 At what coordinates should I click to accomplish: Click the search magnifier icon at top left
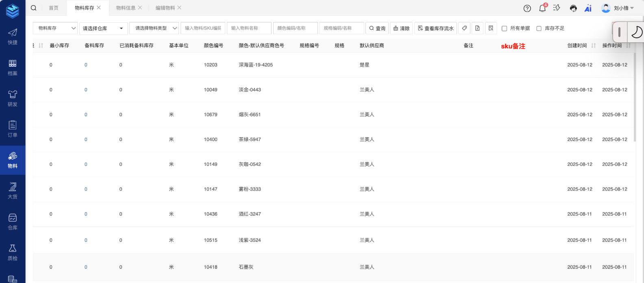pos(34,8)
